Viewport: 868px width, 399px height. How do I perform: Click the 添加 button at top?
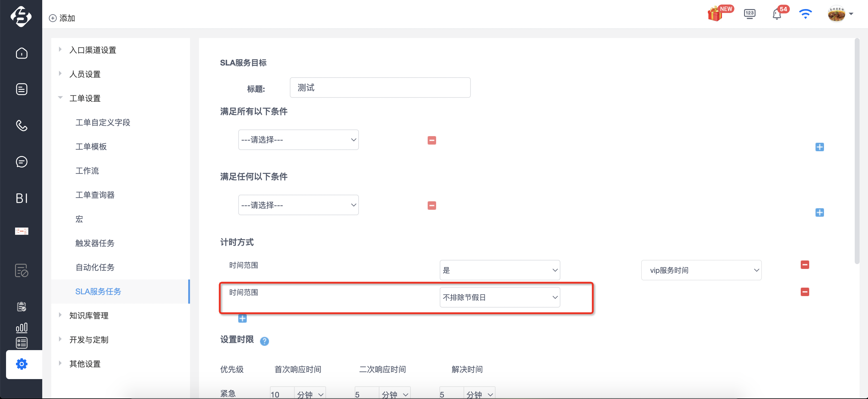tap(62, 18)
